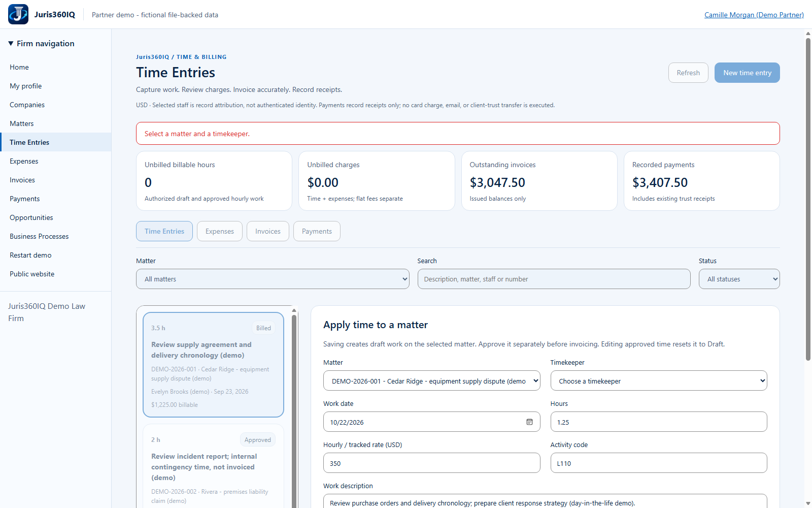812x508 pixels.
Task: Click the Hours input field
Action: pyautogui.click(x=659, y=422)
